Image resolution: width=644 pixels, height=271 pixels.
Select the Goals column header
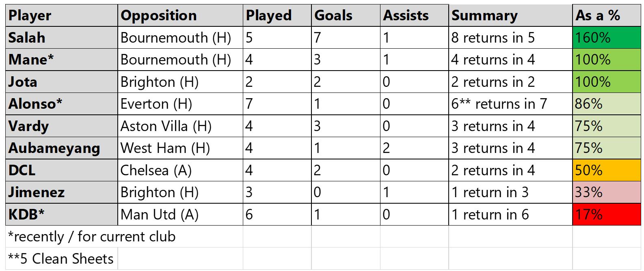346,16
